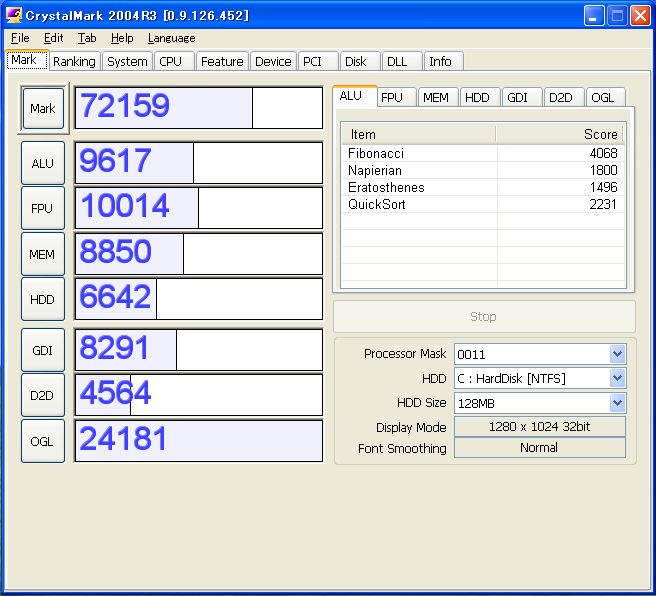The height and width of the screenshot is (596, 656).
Task: Show MEM results tab in score panel
Action: pos(438,97)
